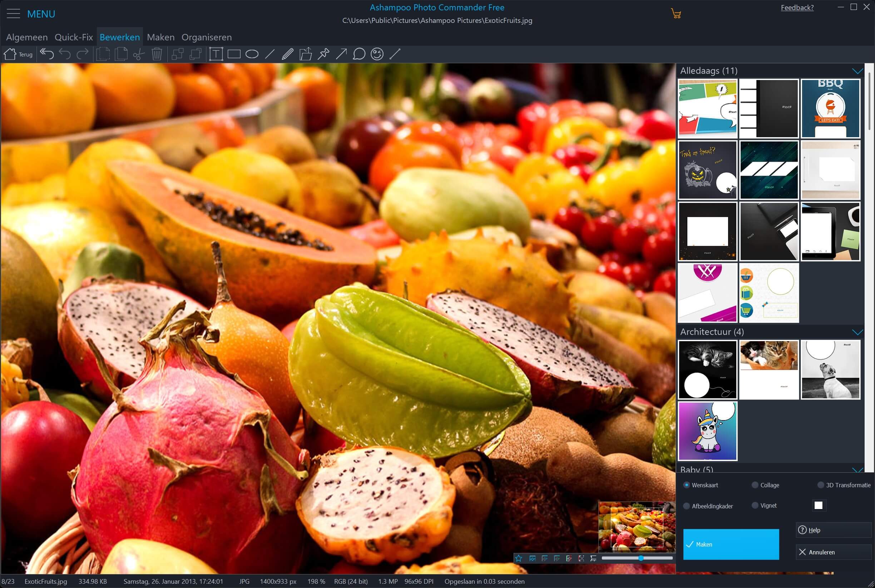Collapse the Architectuur category
Viewport: 875px width, 588px height.
tap(857, 332)
